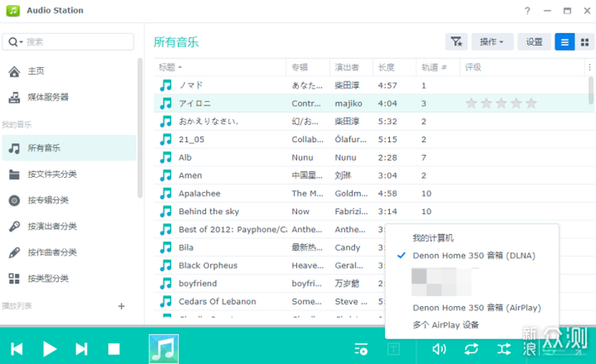Switch to grid thumbnail view
The image size is (596, 364).
point(584,42)
